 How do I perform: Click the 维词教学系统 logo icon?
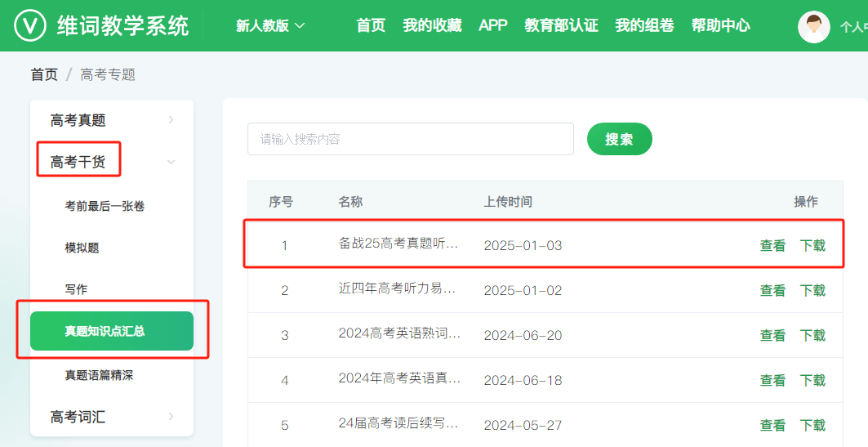(x=30, y=25)
